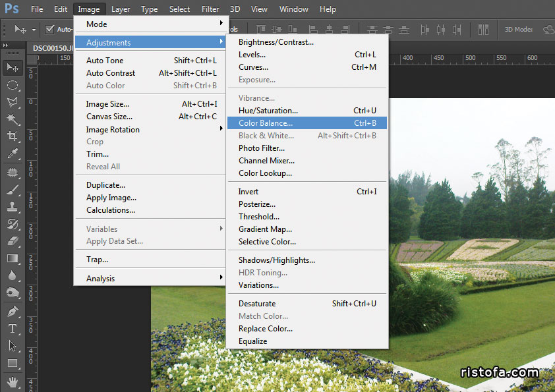Choose Color Balance from Adjustments

tap(307, 123)
